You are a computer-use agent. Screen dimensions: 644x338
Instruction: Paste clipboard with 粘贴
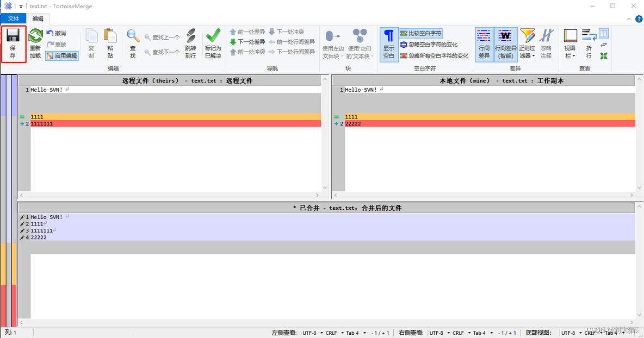(110, 44)
